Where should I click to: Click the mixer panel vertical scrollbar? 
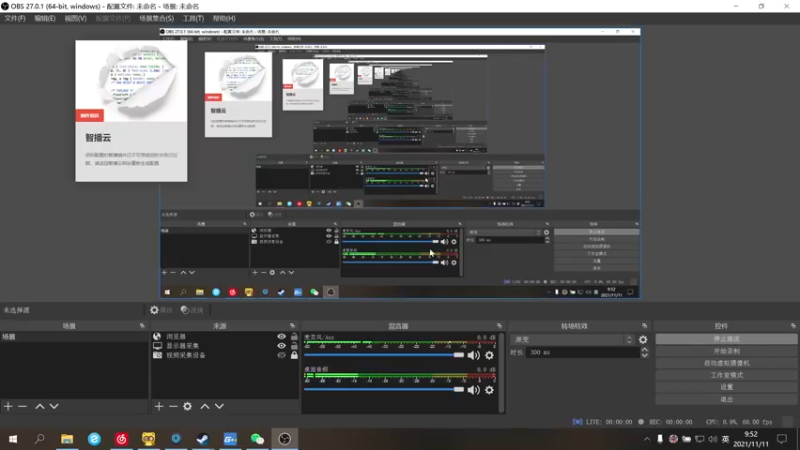502,372
